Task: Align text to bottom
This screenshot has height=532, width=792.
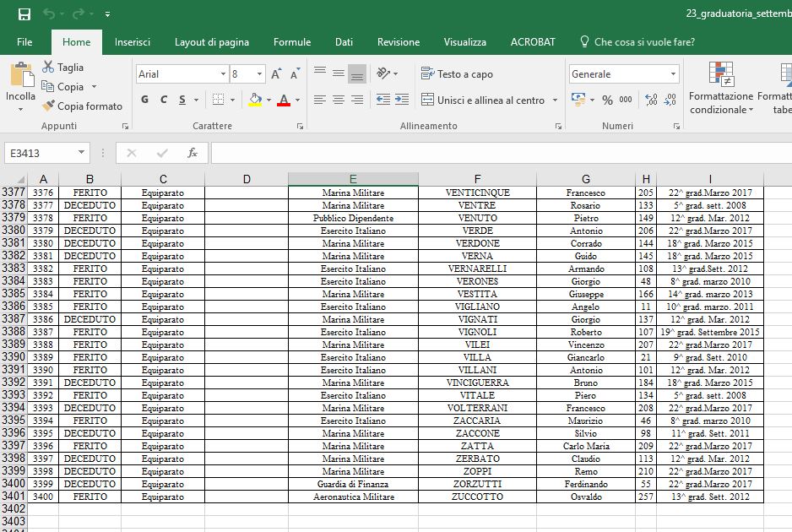Action: tap(357, 74)
